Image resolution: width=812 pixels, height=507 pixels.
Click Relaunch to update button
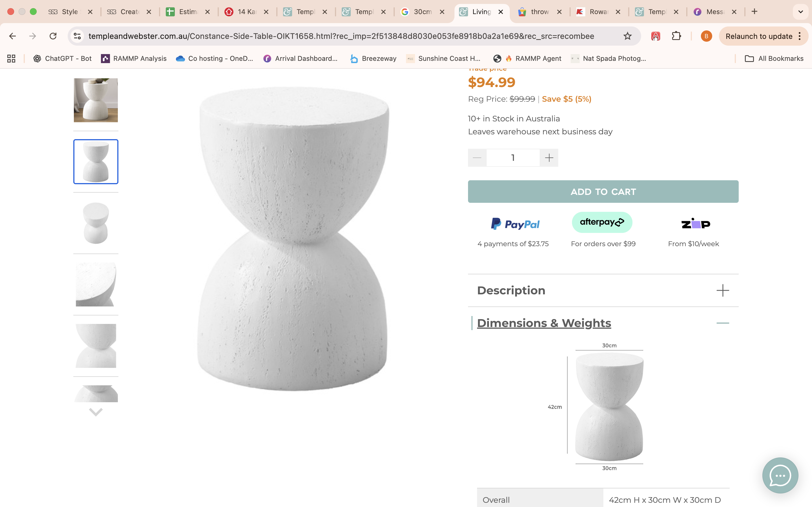tap(759, 36)
